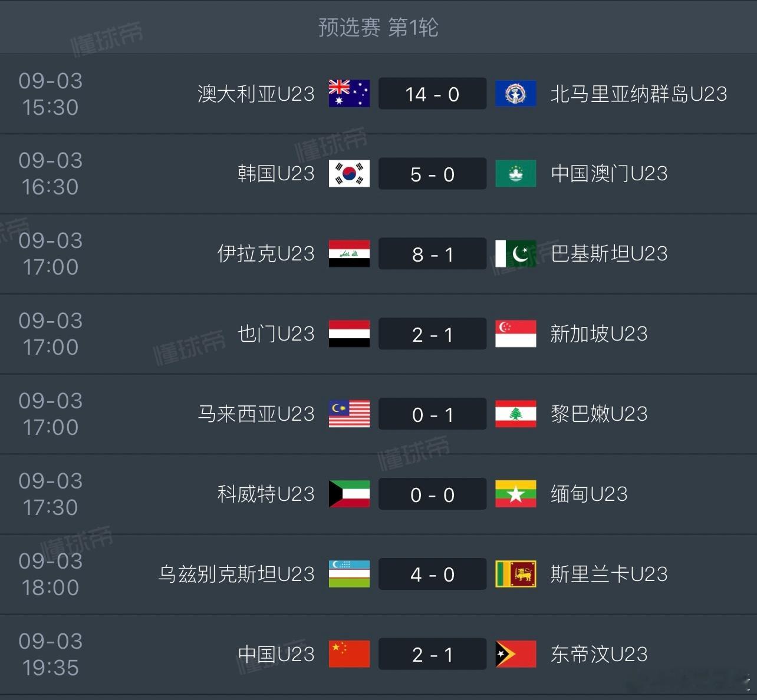Viewport: 757px width, 700px height.
Task: Click the Iraq flag icon
Action: click(349, 254)
